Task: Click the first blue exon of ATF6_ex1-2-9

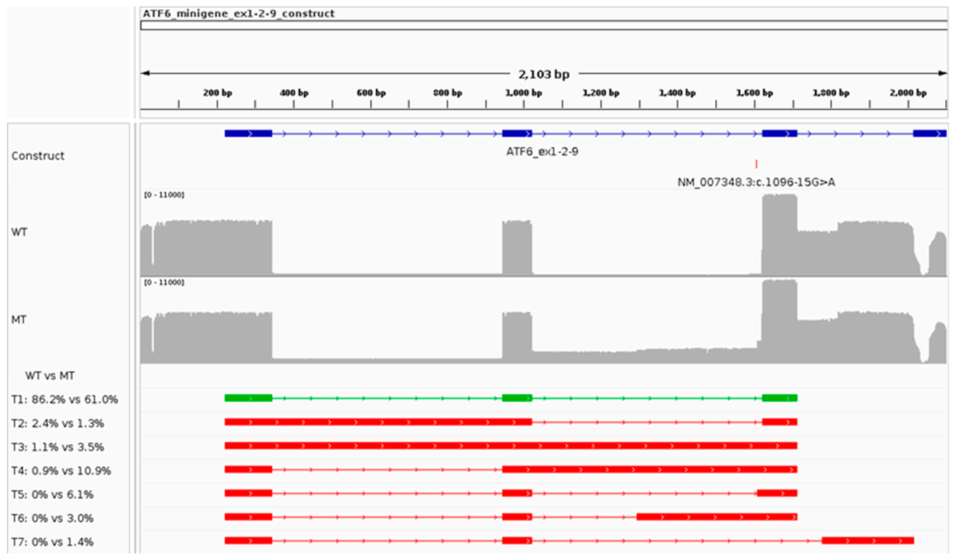Action: click(x=248, y=133)
